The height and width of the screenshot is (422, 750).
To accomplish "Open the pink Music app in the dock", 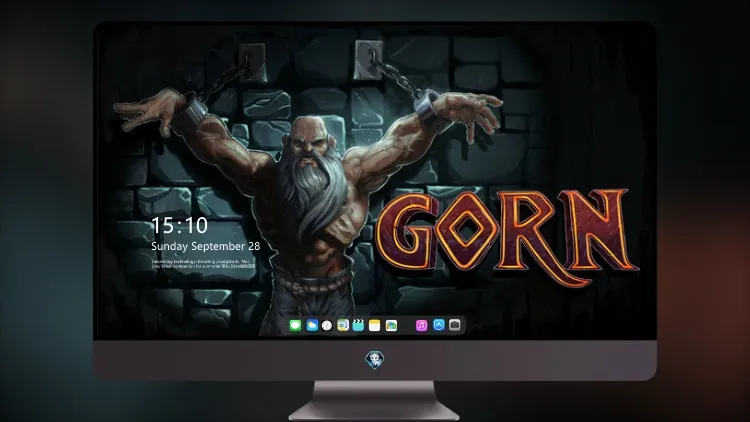I will 421,325.
